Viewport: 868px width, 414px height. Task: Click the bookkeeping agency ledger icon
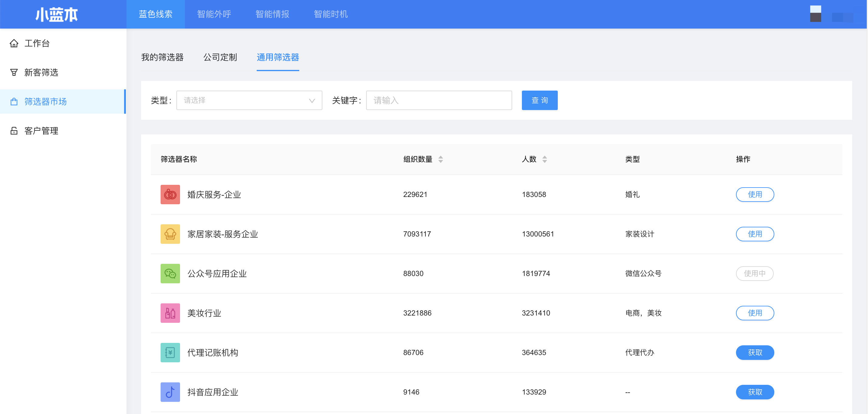[170, 352]
